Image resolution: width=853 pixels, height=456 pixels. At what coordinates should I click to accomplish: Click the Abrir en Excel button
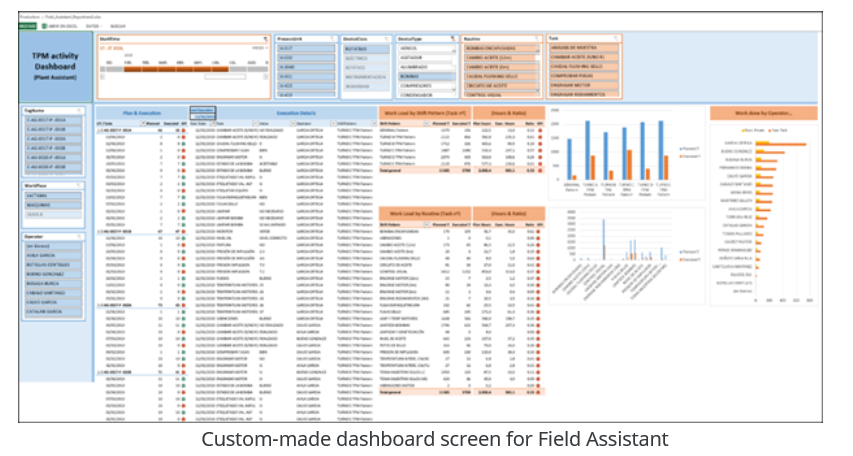pyautogui.click(x=60, y=26)
